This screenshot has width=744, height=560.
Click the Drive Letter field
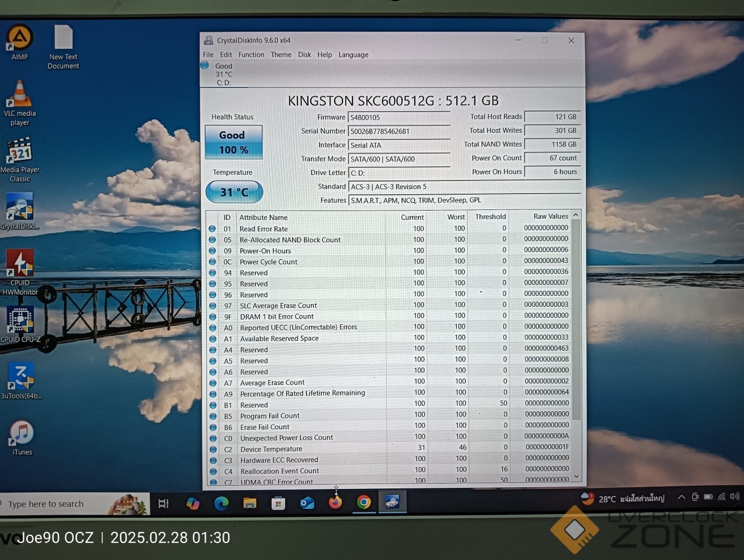click(399, 173)
